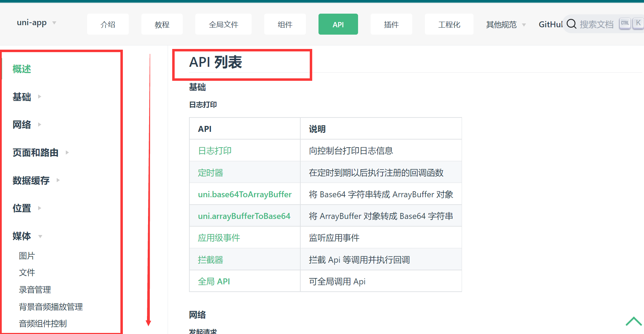Open 音频组件控制 in the sidebar
The width and height of the screenshot is (644, 334).
click(x=43, y=324)
